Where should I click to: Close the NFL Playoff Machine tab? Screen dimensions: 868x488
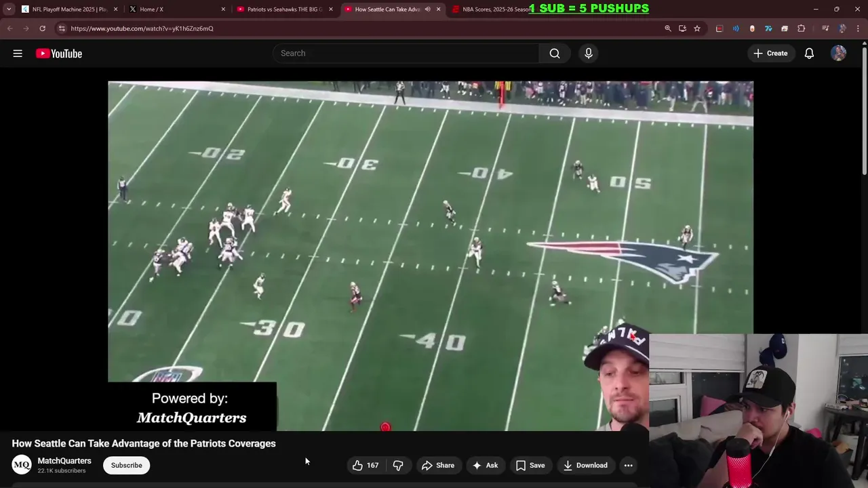115,9
